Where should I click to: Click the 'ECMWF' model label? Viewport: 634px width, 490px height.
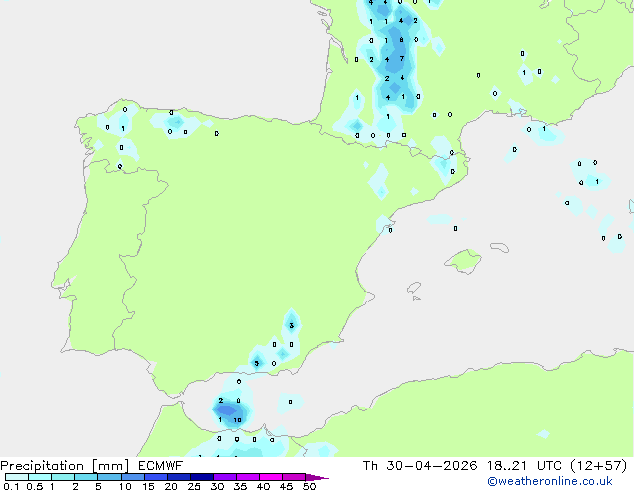pos(161,466)
